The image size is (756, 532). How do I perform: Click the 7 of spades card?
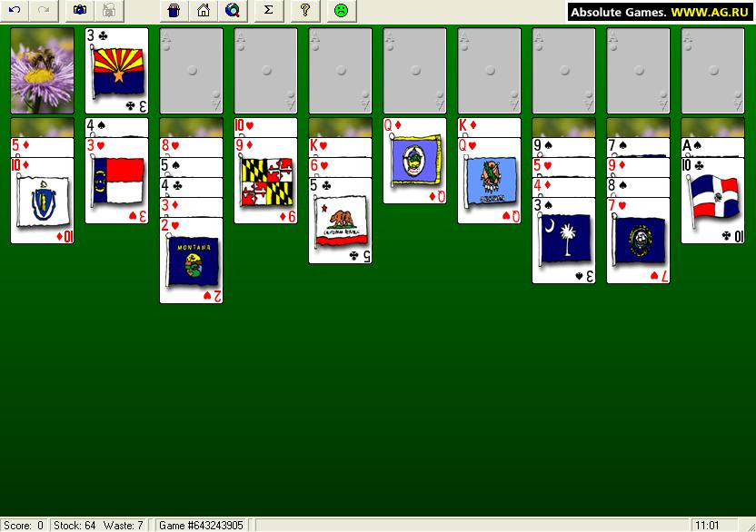point(638,147)
